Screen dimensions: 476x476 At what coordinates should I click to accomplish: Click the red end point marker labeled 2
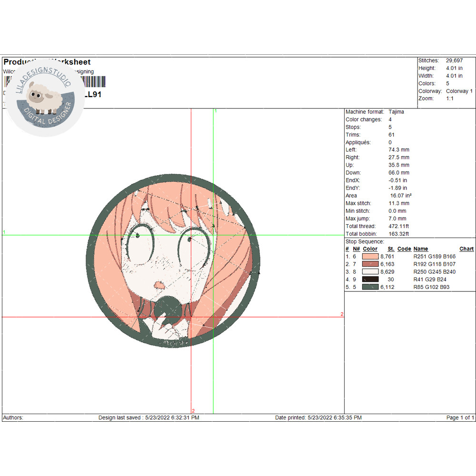click(x=342, y=314)
